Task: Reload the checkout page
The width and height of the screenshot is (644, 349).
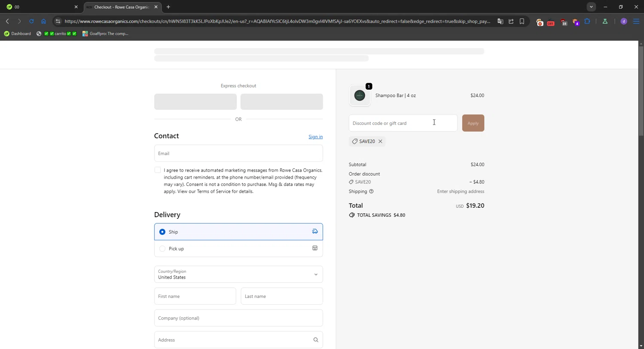Action: pyautogui.click(x=31, y=21)
